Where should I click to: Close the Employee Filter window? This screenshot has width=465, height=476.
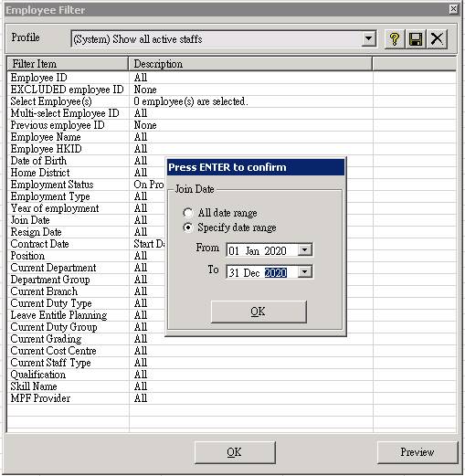click(453, 9)
